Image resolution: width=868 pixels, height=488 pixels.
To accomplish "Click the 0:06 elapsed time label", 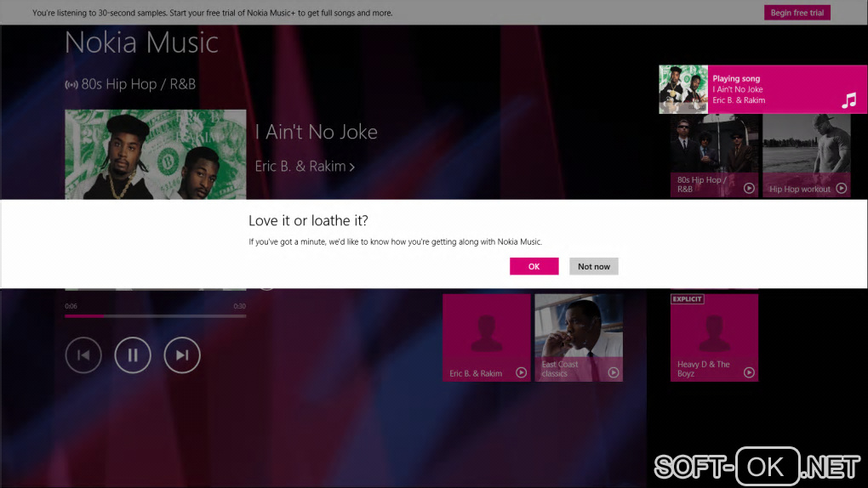I will [71, 306].
